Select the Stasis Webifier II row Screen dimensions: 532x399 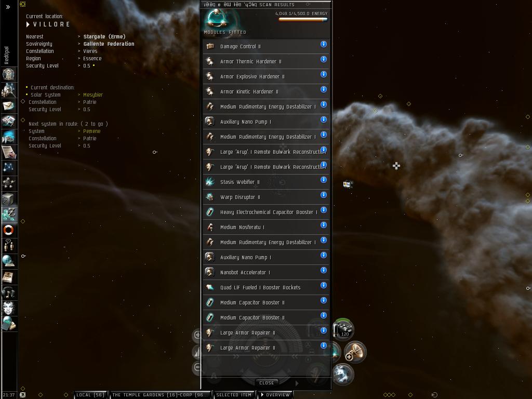[265, 182]
